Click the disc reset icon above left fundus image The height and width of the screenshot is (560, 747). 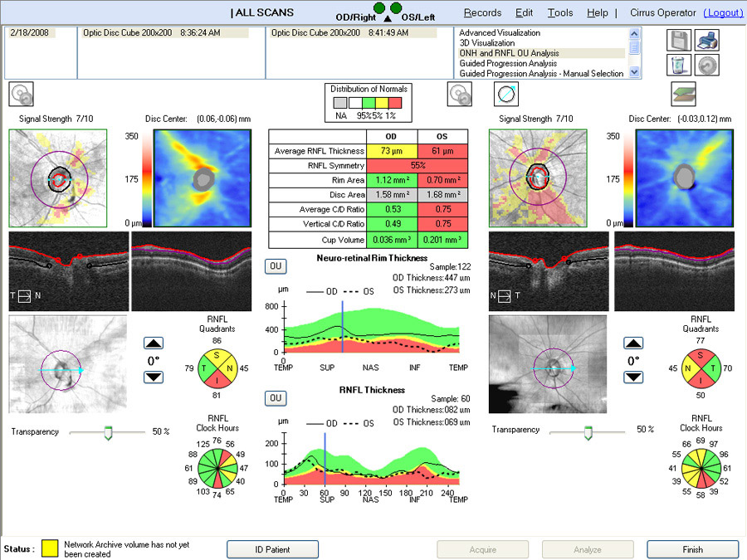tap(21, 93)
